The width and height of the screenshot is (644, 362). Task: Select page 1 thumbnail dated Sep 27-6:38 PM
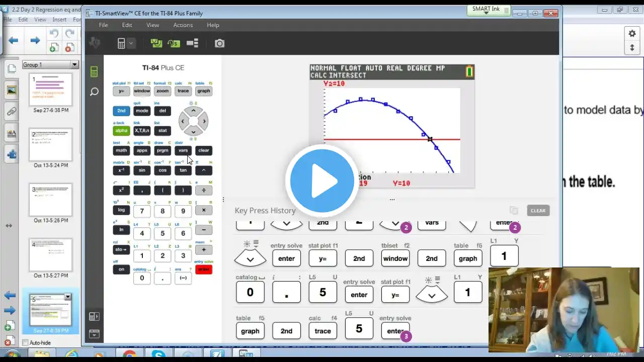point(50,89)
